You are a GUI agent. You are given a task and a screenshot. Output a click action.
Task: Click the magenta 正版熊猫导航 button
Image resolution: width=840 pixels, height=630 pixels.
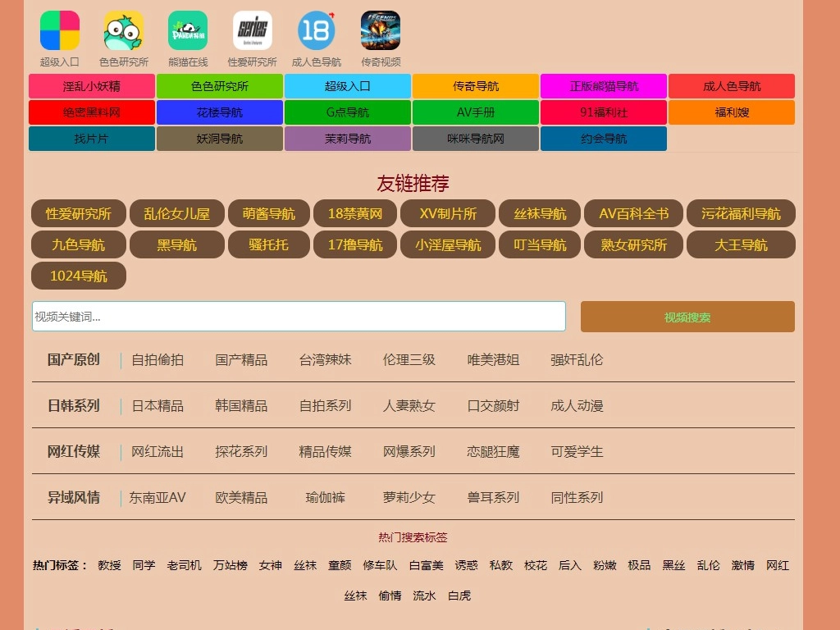point(604,86)
